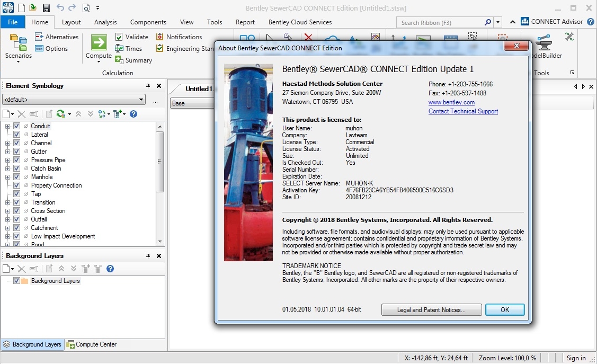Click the Contact Technical Support link
The height and width of the screenshot is (364, 597).
tap(463, 111)
